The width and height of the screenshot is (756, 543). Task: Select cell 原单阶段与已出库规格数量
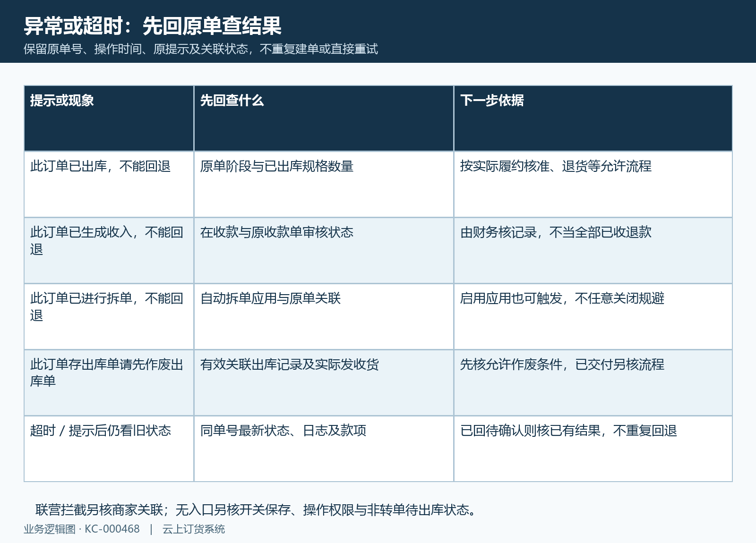324,185
